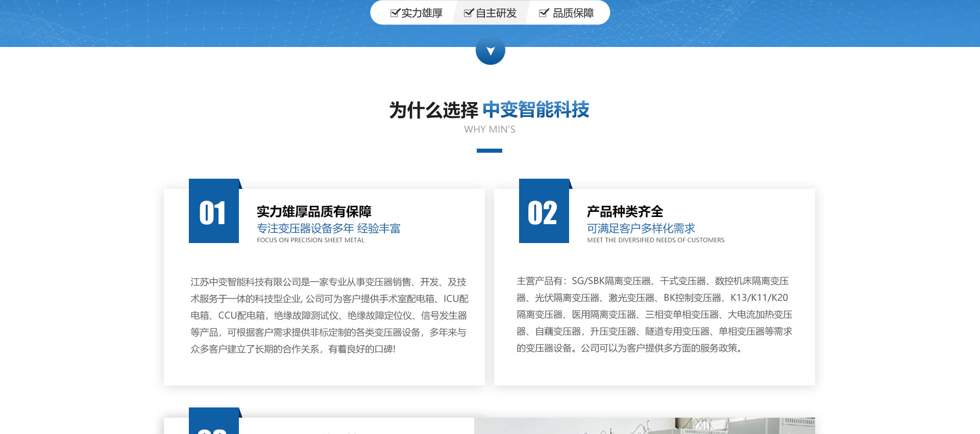Click the factory photo thumbnail at bottom
The width and height of the screenshot is (980, 434).
tap(644, 426)
